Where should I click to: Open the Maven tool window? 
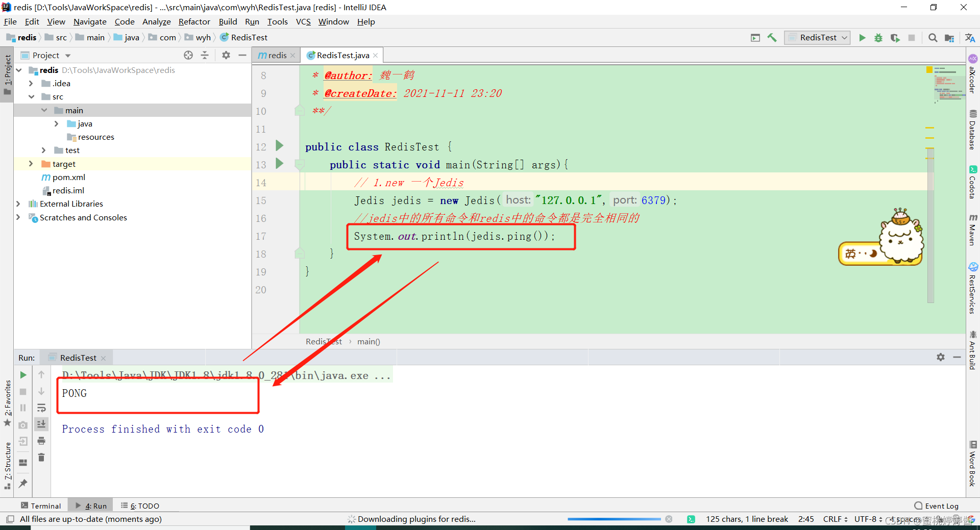click(973, 230)
